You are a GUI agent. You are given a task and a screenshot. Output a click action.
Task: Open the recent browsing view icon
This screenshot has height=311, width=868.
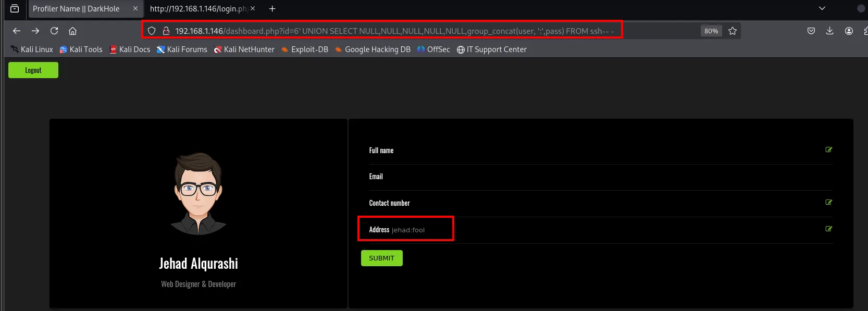(15, 8)
